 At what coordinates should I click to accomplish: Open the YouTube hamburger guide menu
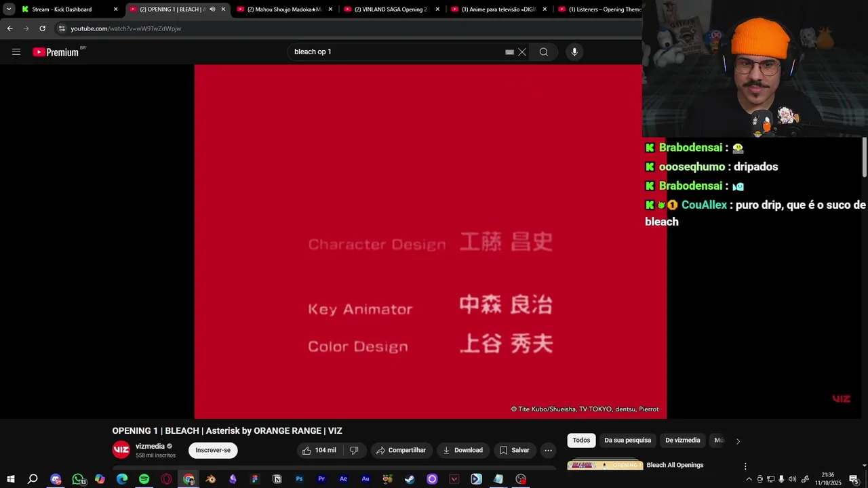pyautogui.click(x=16, y=52)
